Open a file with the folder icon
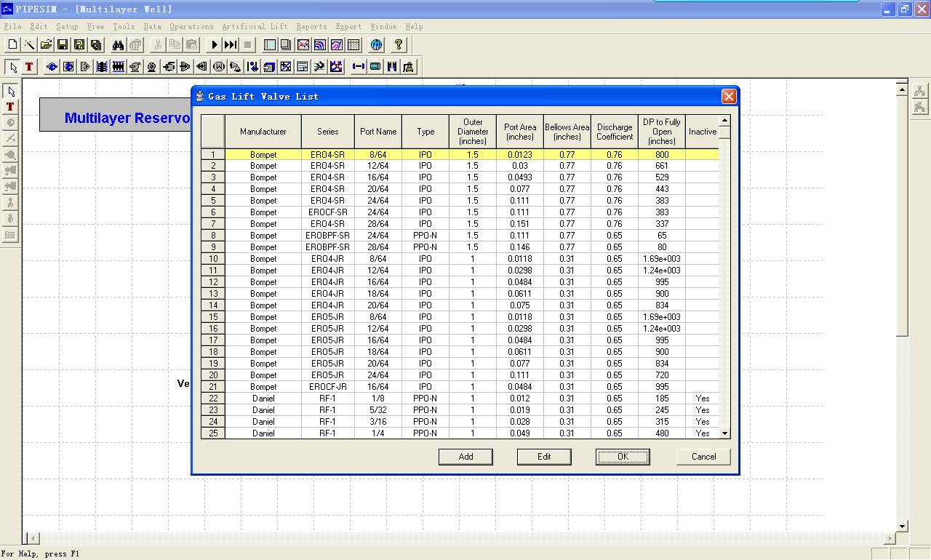Viewport: 931px width, 560px height. click(x=46, y=45)
